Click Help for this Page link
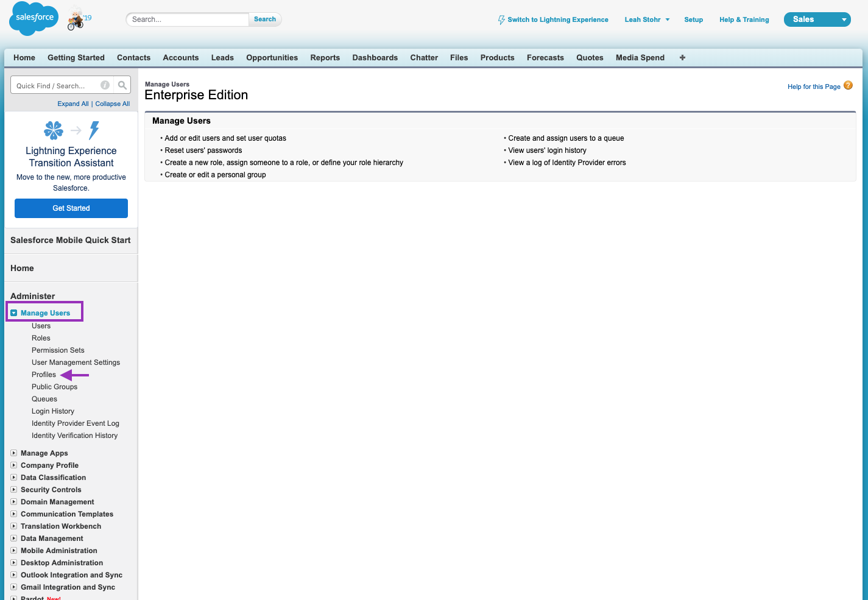Screen dimensions: 868x600 point(814,86)
